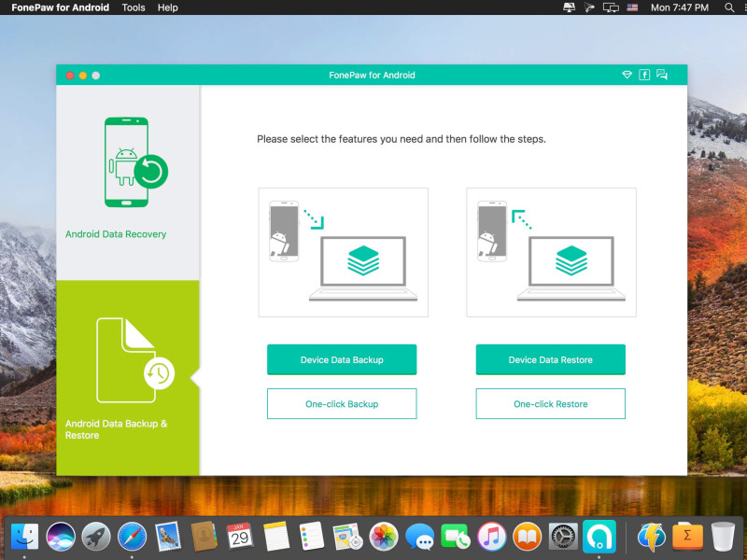Open System Preferences gear in dock

pyautogui.click(x=563, y=536)
